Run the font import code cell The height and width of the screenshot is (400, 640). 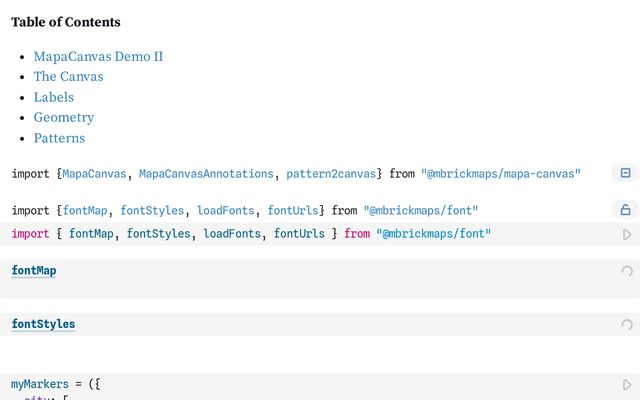pyautogui.click(x=627, y=234)
